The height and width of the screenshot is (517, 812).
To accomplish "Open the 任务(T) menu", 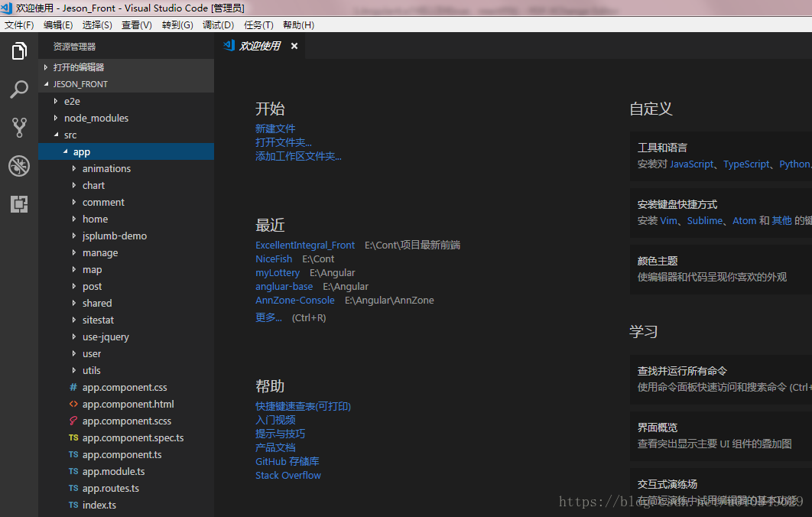I will pos(258,25).
